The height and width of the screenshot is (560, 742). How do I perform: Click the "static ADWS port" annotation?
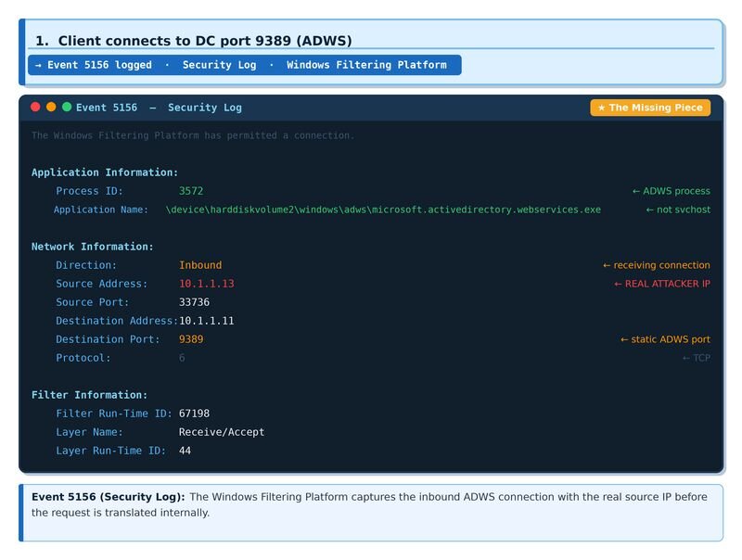pos(665,339)
